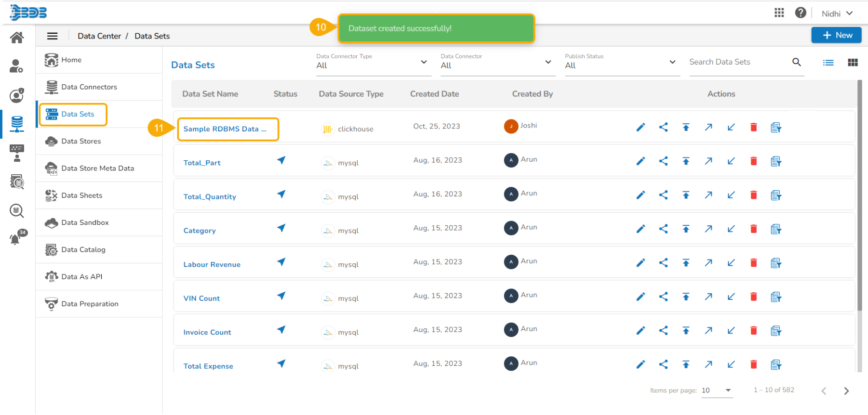
Task: Click the Search Data Sets field
Action: coord(737,62)
